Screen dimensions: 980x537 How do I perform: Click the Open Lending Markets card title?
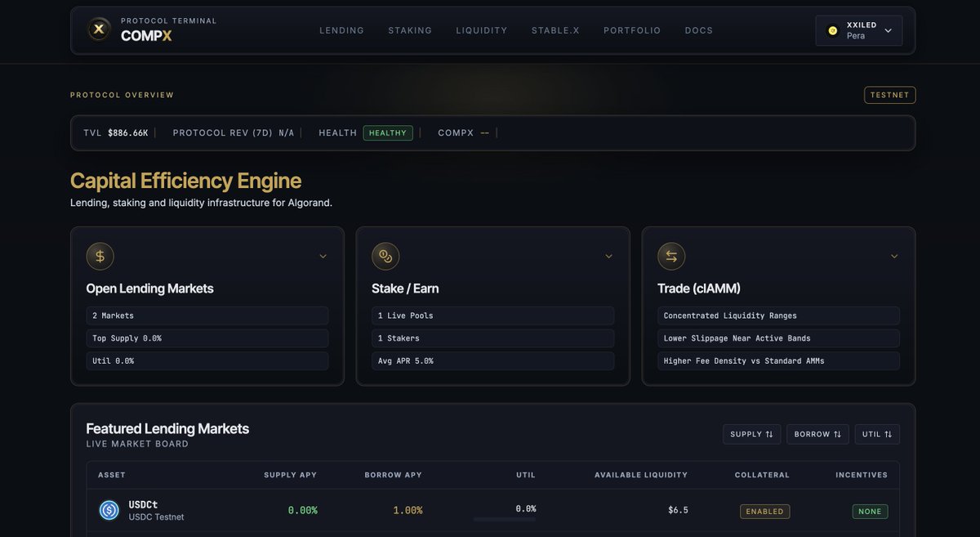149,289
